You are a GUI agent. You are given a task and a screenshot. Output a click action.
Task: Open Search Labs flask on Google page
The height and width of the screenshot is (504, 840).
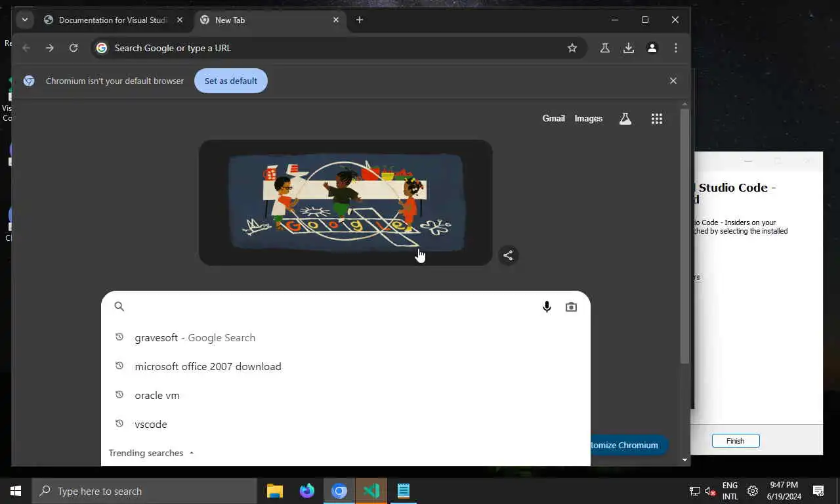[x=625, y=119]
